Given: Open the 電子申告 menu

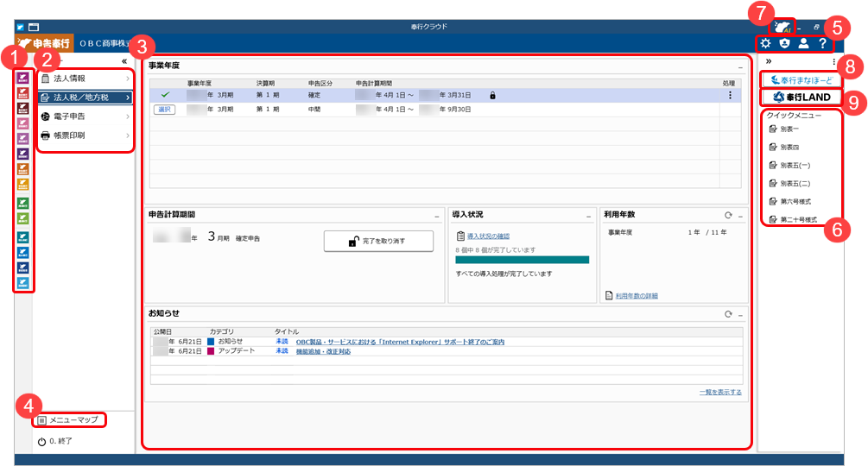Looking at the screenshot, I should [x=86, y=116].
